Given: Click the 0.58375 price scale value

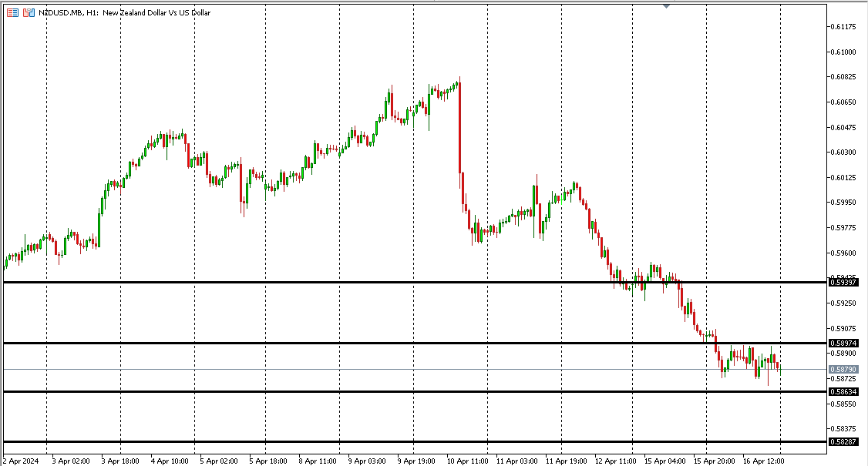Looking at the screenshot, I should (843, 429).
